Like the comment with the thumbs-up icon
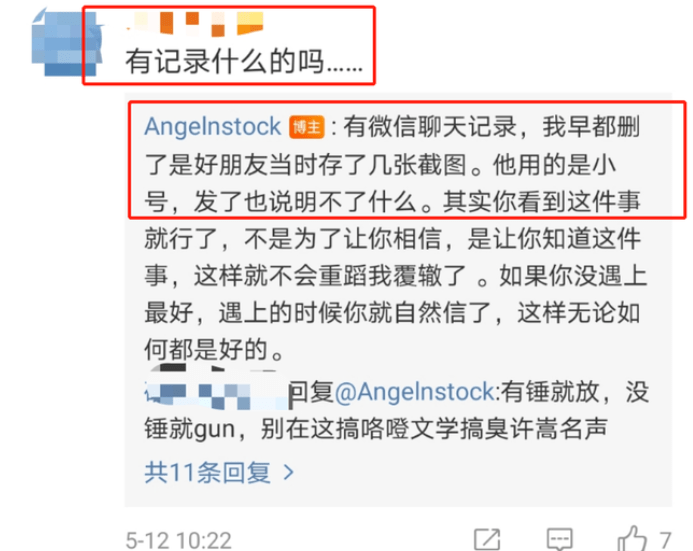 coord(632,539)
